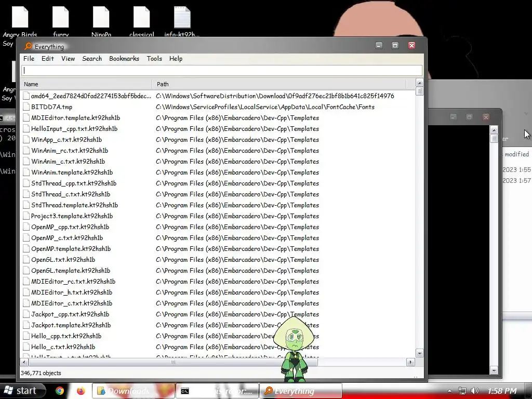This screenshot has width=532, height=399.
Task: Open the Help menu
Action: tap(176, 59)
